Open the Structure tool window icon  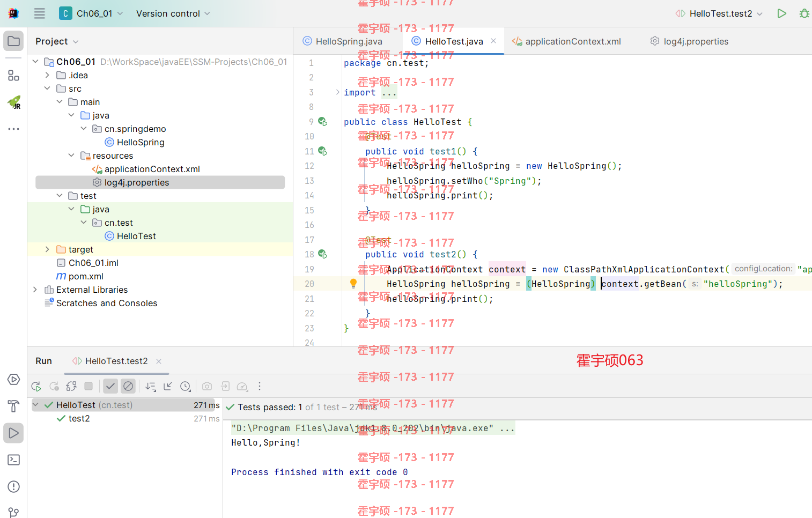click(13, 76)
